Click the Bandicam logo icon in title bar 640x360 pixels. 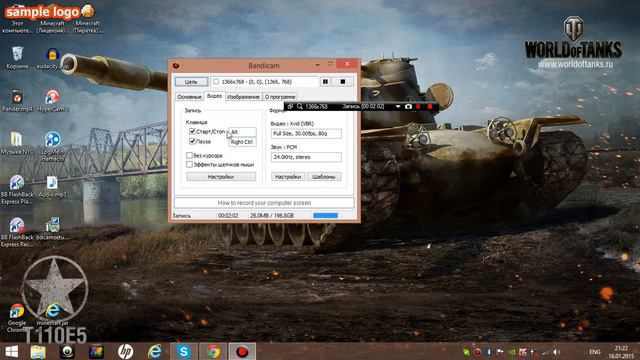[x=176, y=65]
